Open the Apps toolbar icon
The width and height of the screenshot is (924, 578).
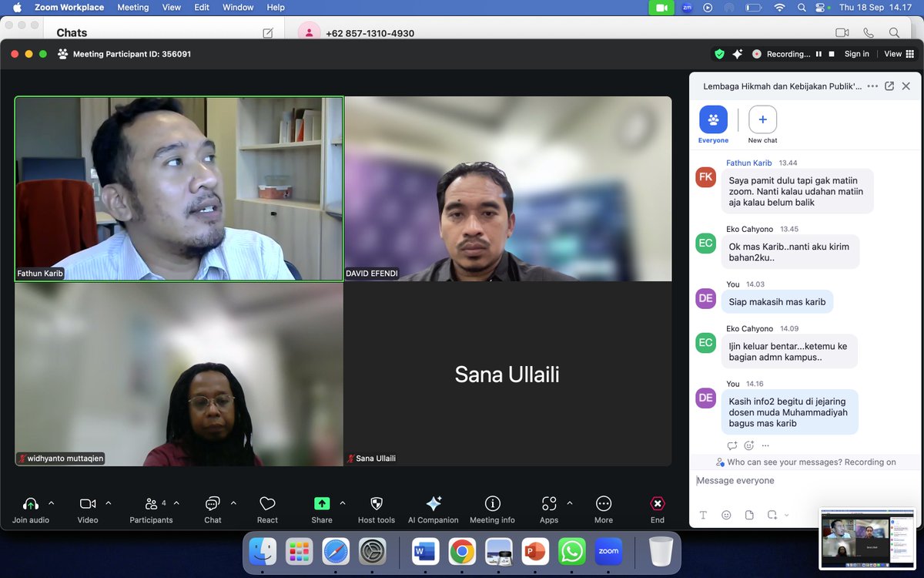coord(549,503)
